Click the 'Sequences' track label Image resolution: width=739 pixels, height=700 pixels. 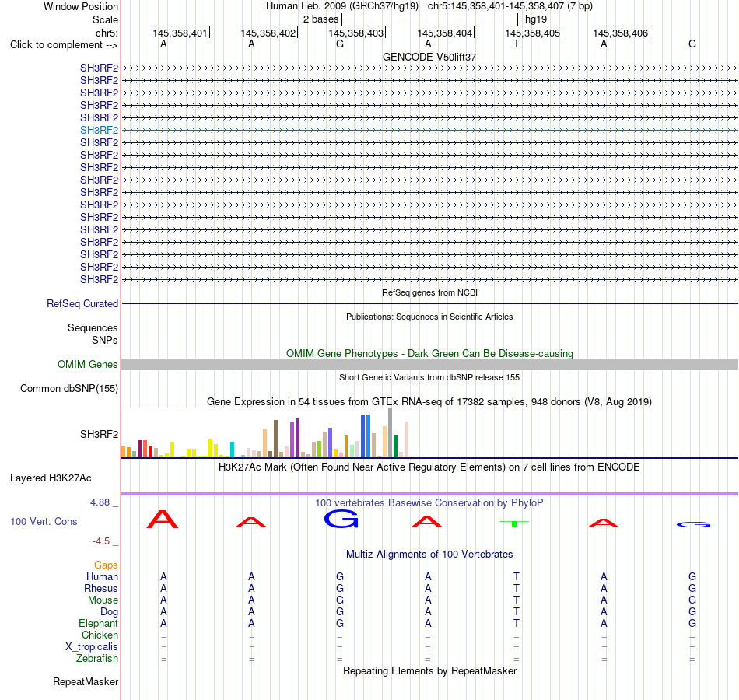(x=93, y=327)
